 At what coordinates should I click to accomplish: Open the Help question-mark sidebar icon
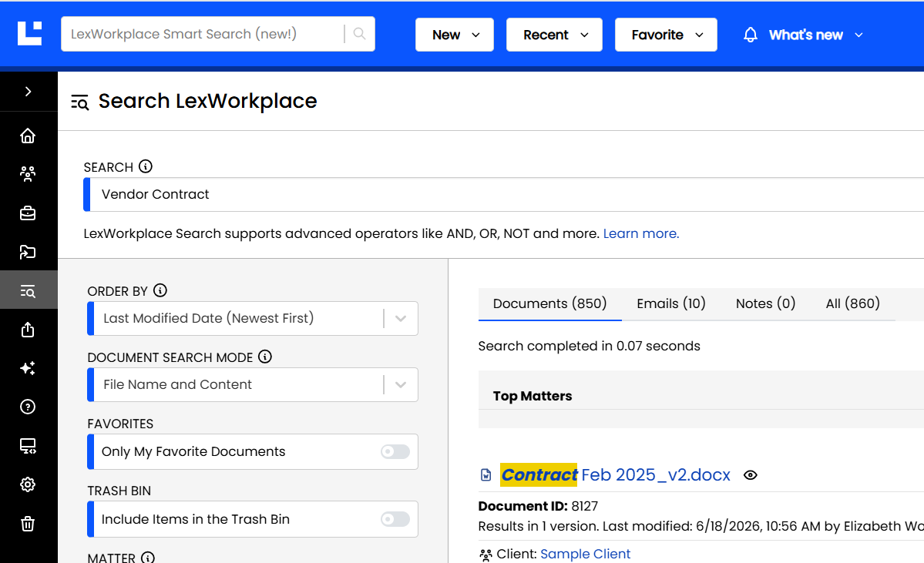tap(28, 407)
